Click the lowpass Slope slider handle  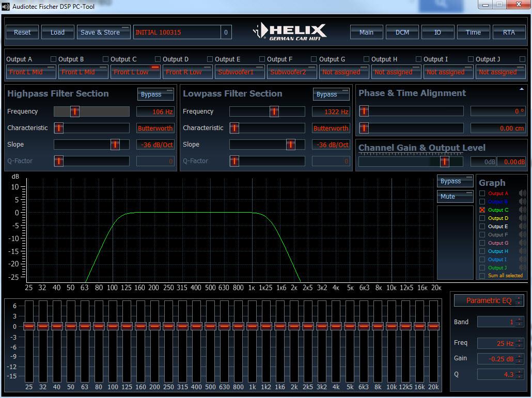(290, 145)
